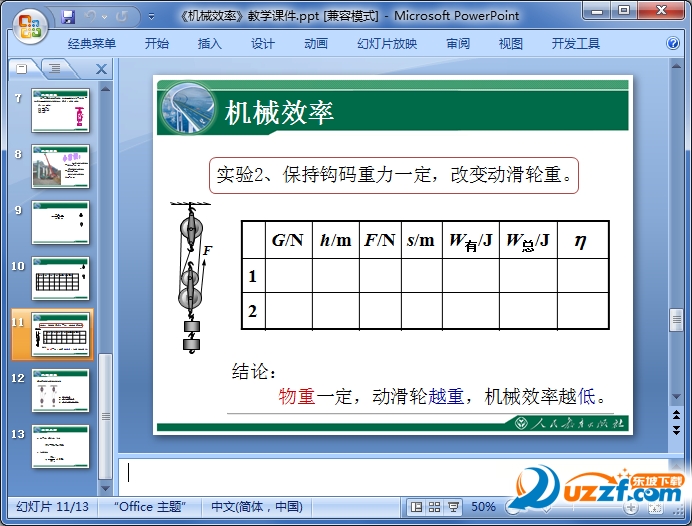Click the η table header cell

coord(583,240)
